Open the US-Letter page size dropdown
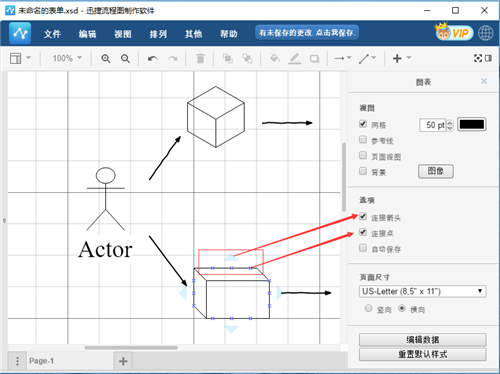The image size is (500, 374). pyautogui.click(x=422, y=291)
